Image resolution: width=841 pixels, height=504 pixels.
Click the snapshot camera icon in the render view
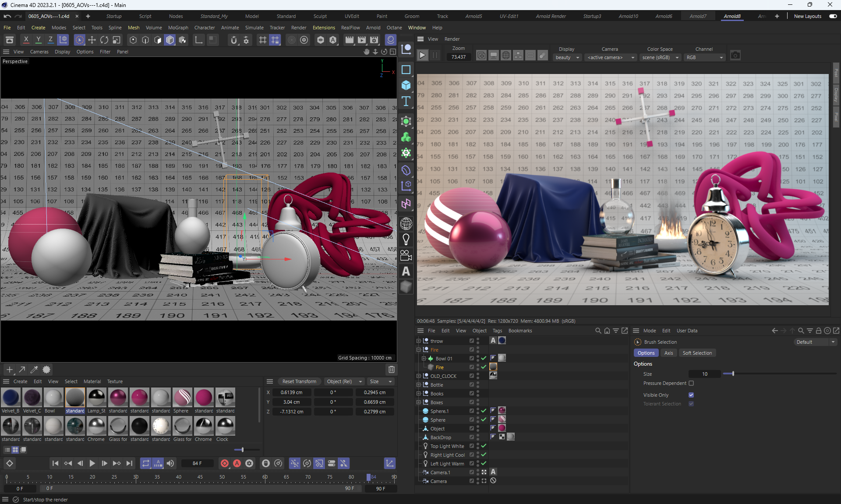735,56
